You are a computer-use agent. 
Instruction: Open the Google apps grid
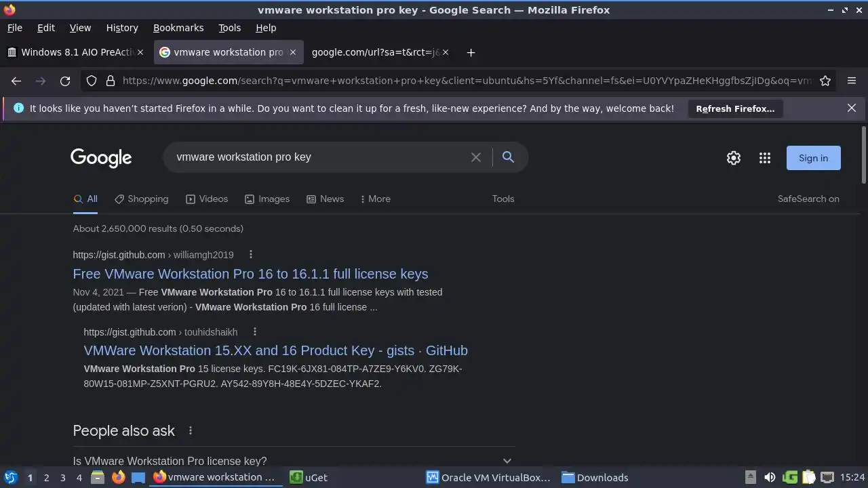tap(765, 158)
